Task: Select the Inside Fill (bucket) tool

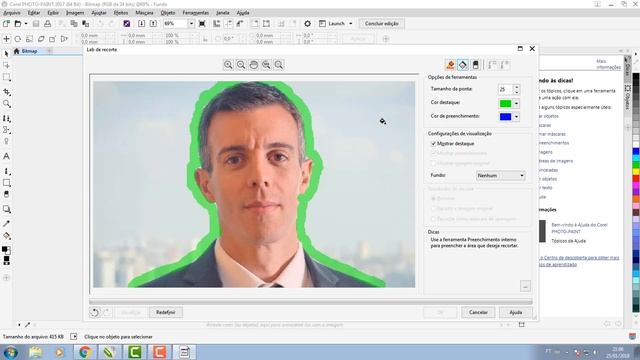Action: pyautogui.click(x=463, y=65)
